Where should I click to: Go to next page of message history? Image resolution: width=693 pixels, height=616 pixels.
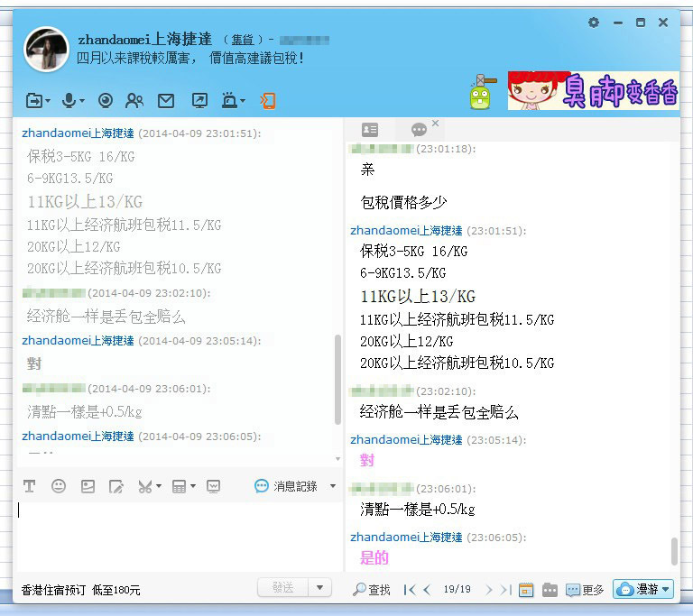point(488,590)
